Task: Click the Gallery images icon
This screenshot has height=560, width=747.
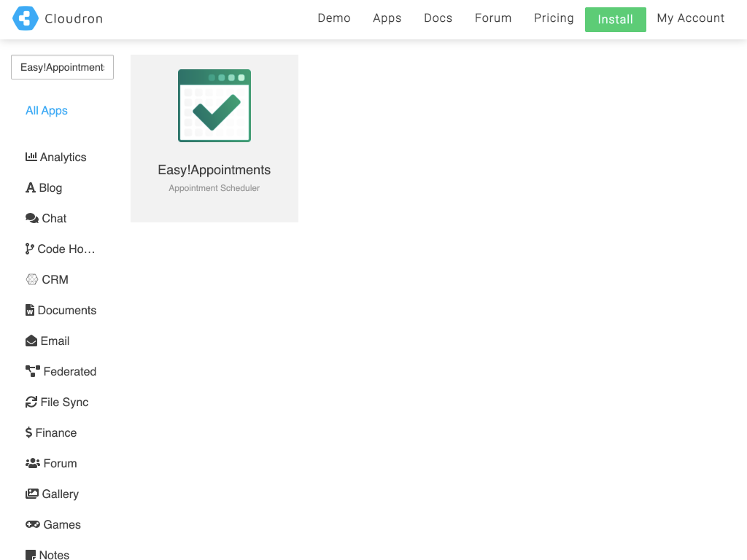Action: 32,494
